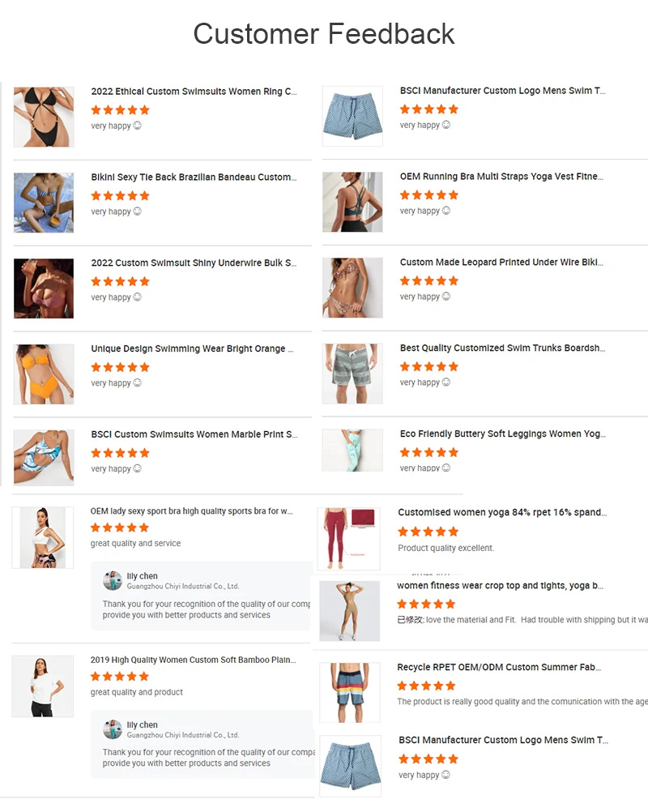Open the bright orange bikini thumbnail

(44, 374)
